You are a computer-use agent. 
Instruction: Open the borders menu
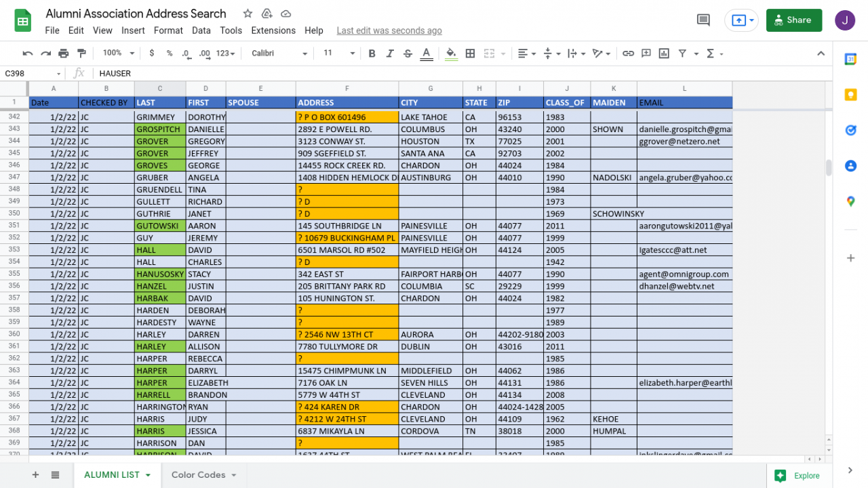[470, 54]
